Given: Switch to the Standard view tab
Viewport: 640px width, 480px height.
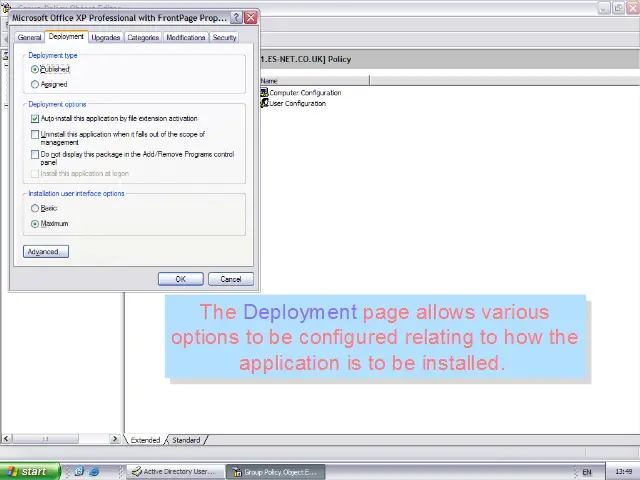Looking at the screenshot, I should click(x=186, y=440).
